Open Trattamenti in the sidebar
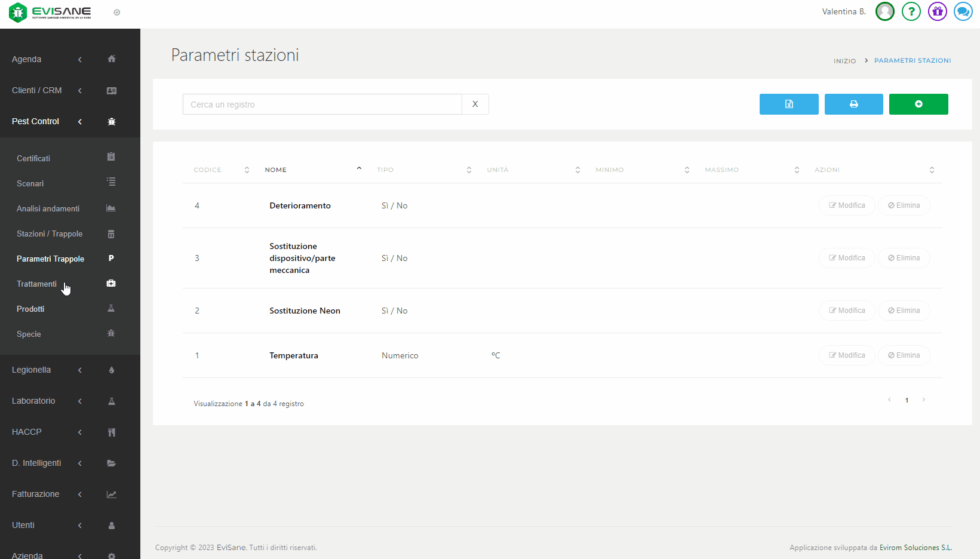 [37, 284]
